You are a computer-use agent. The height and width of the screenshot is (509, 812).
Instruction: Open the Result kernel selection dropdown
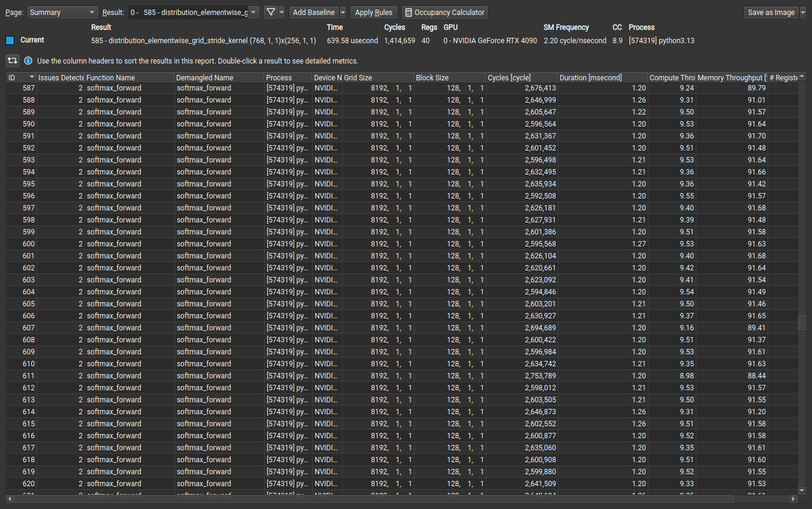(x=194, y=12)
